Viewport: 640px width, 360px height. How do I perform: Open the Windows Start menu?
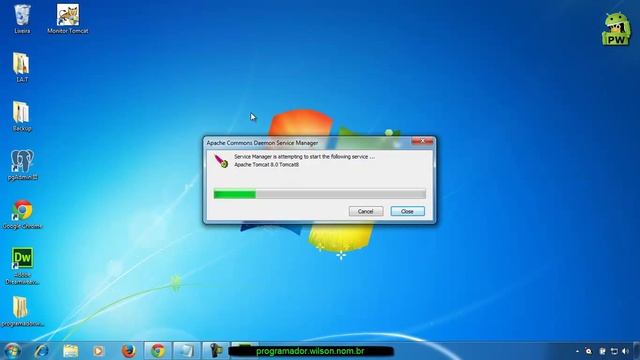[12, 351]
